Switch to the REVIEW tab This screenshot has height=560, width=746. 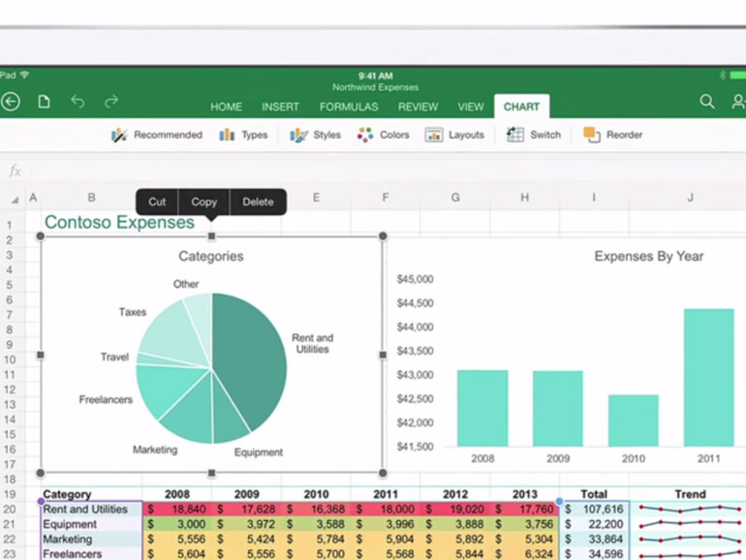click(418, 107)
